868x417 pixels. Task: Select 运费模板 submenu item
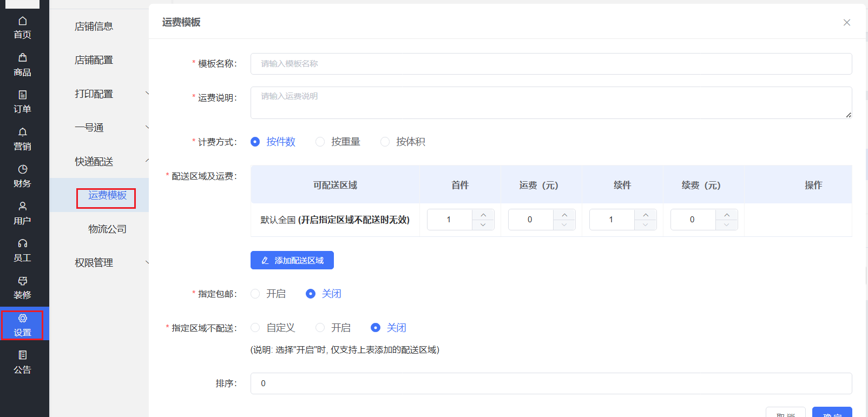pyautogui.click(x=107, y=195)
